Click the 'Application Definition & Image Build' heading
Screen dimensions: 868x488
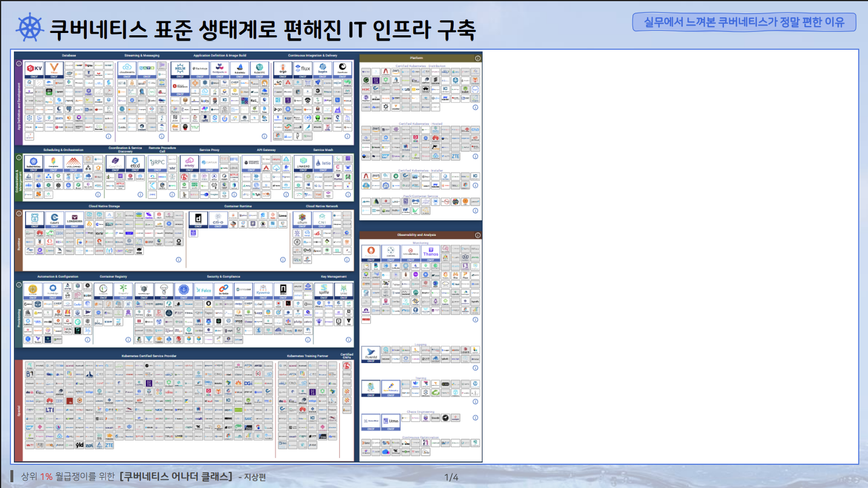(x=220, y=56)
